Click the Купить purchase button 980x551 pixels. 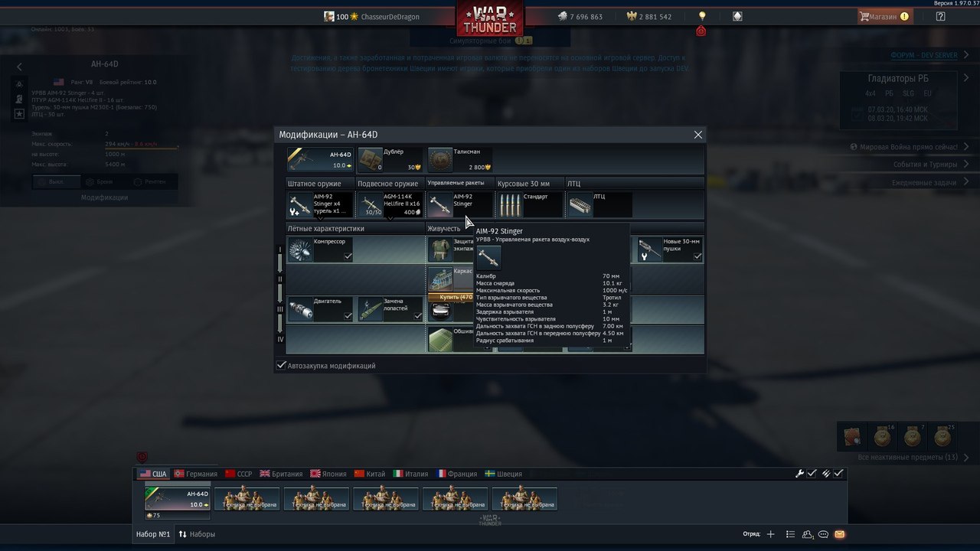pyautogui.click(x=451, y=297)
